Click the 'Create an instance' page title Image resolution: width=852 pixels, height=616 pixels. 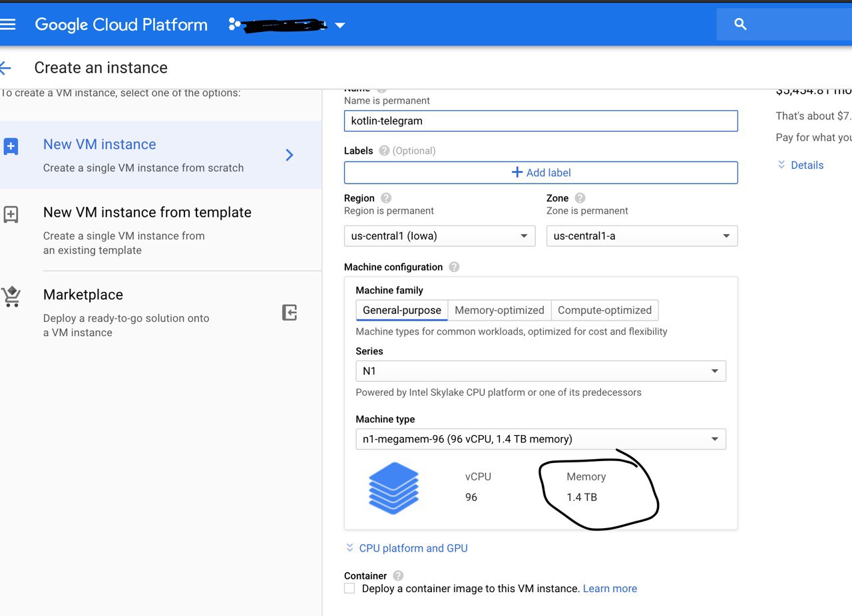pos(101,68)
